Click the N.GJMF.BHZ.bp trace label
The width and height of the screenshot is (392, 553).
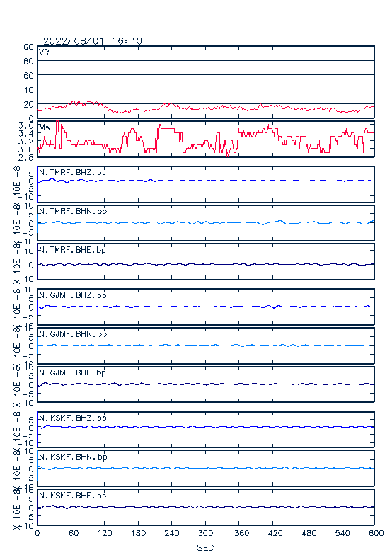pos(73,295)
